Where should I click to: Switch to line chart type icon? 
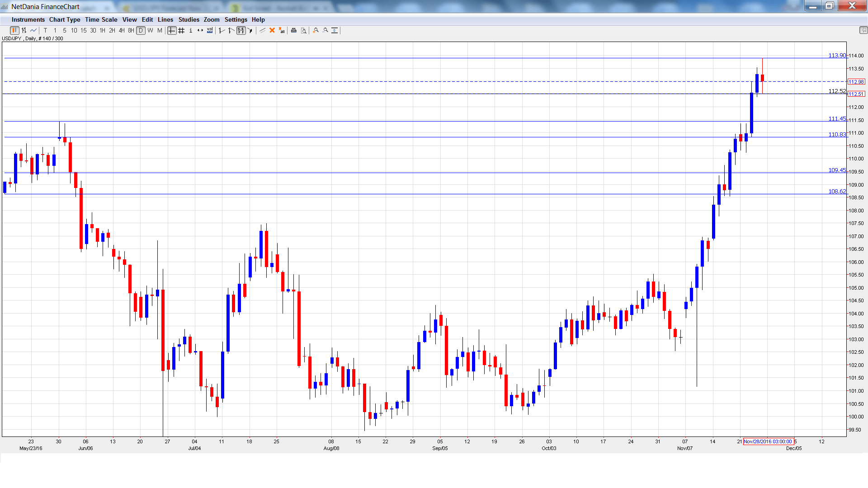33,30
